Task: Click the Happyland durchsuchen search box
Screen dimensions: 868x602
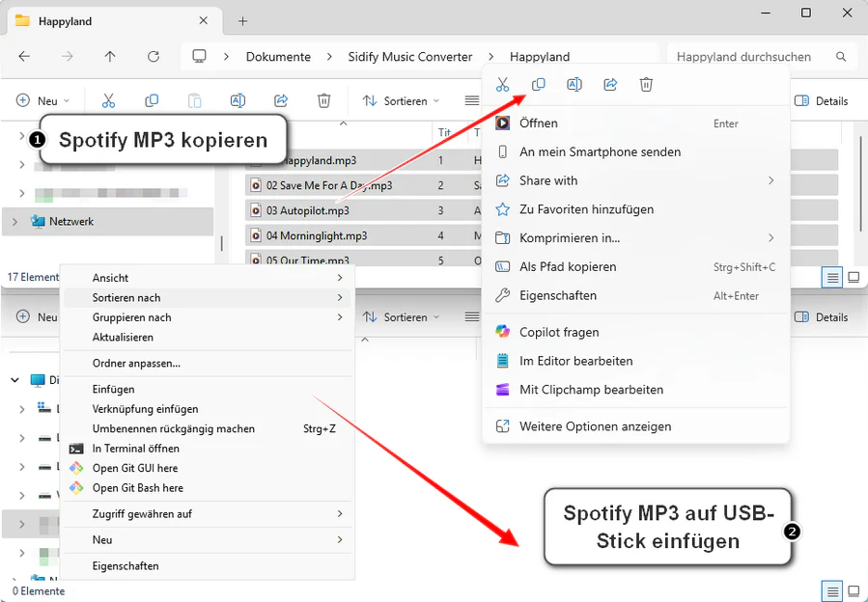Action: point(763,56)
